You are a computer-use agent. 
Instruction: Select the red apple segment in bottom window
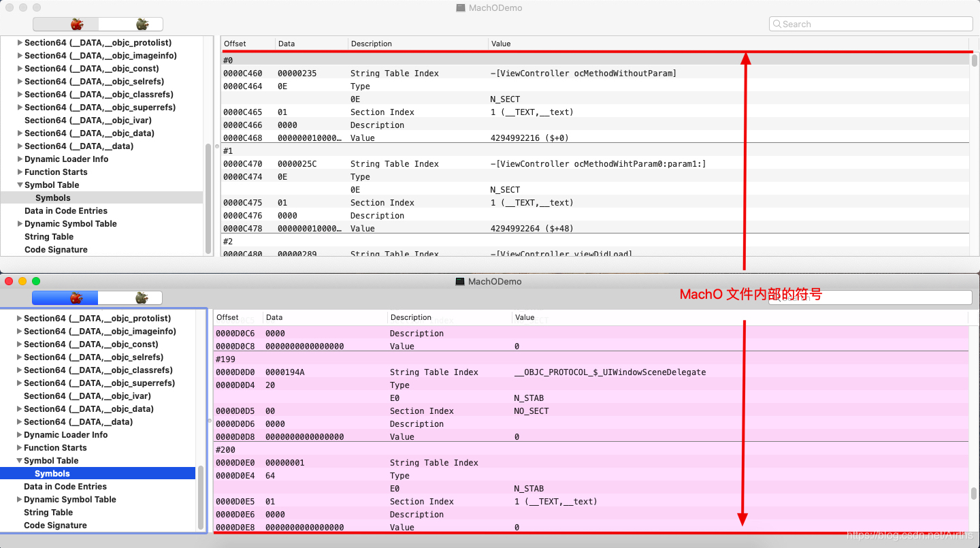[65, 298]
